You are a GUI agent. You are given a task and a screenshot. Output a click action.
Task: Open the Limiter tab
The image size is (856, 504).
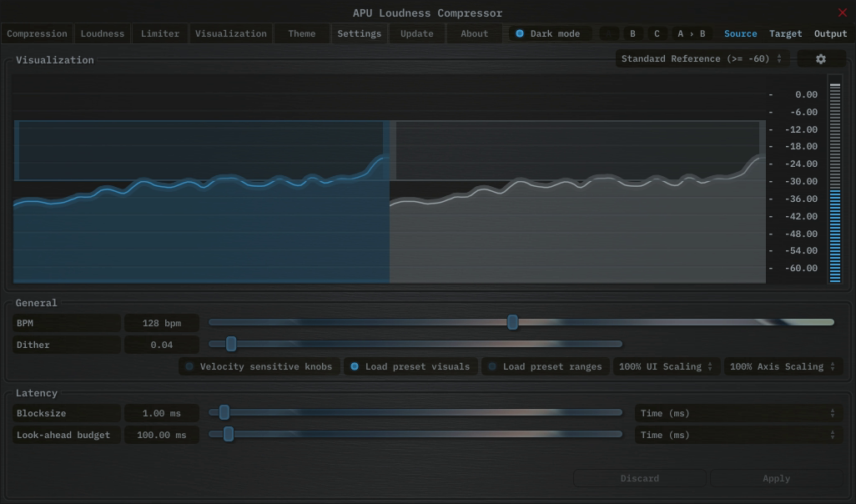pyautogui.click(x=160, y=34)
